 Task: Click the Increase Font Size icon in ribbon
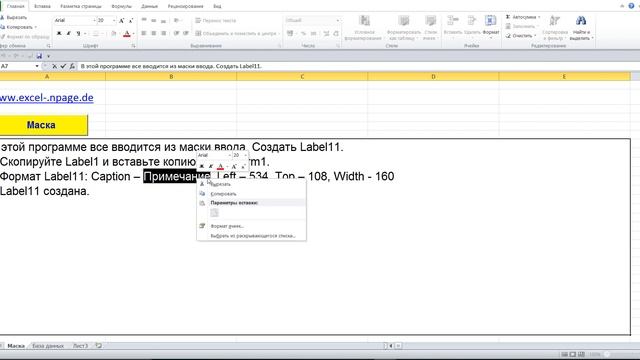(x=121, y=20)
